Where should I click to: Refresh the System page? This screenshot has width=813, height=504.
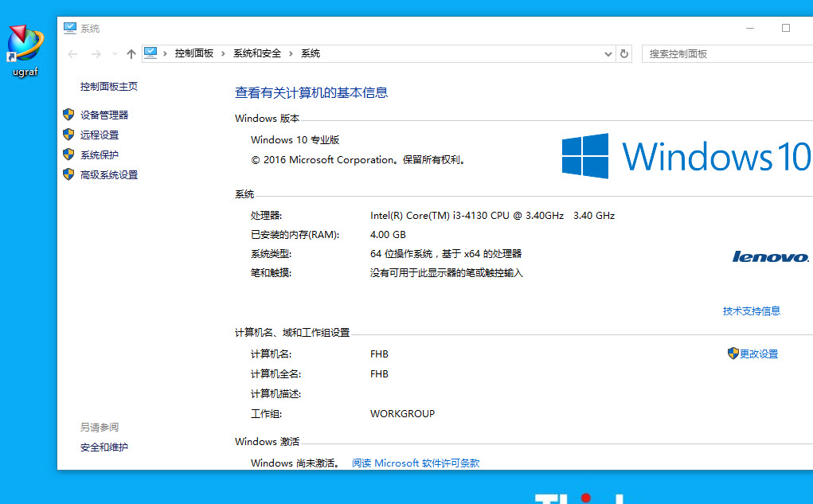[x=624, y=54]
